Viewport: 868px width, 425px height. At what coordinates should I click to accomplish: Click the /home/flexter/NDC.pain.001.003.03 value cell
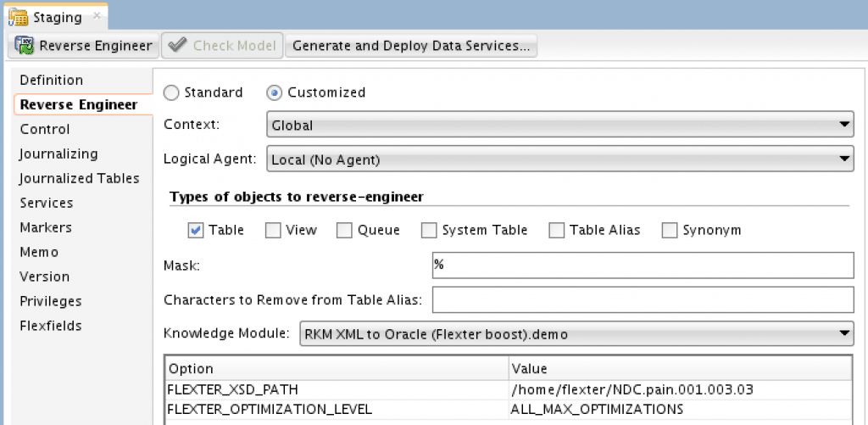pyautogui.click(x=681, y=390)
